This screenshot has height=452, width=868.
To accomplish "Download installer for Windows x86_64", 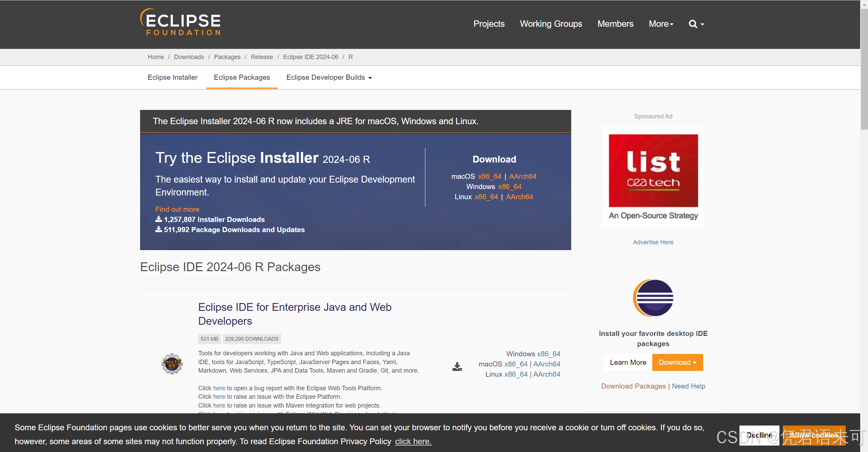I will [510, 187].
